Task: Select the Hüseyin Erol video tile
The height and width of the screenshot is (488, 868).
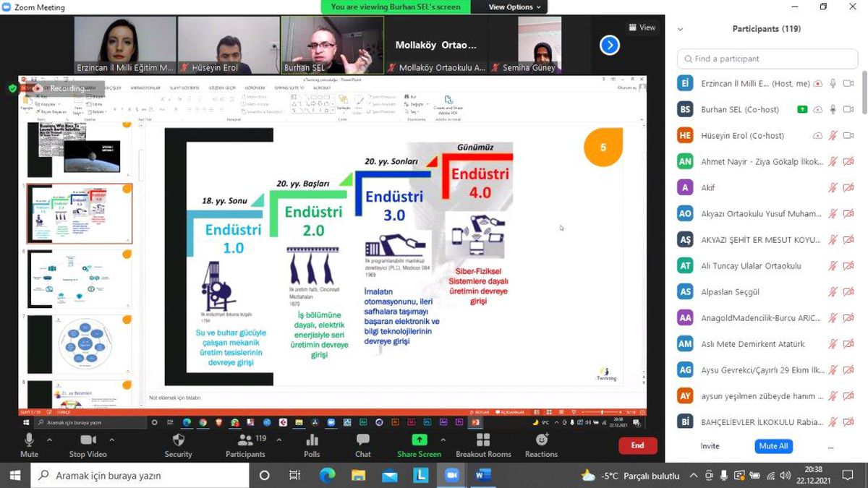Action: [229, 46]
